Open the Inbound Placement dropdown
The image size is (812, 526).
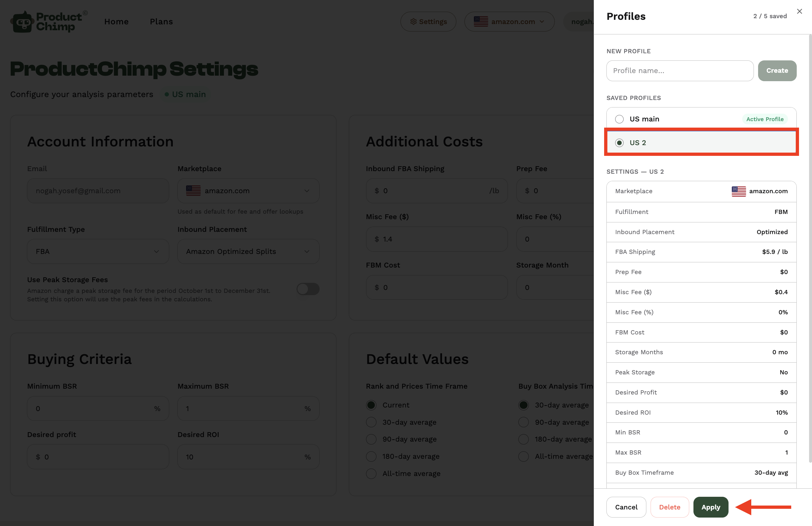coord(248,251)
